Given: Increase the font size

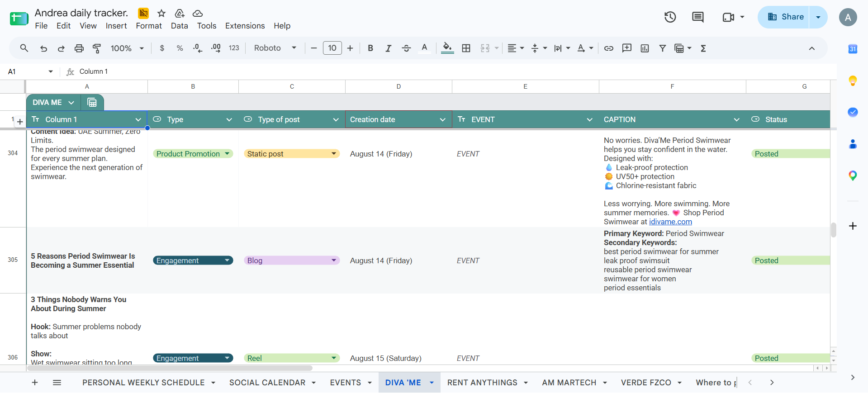Looking at the screenshot, I should coord(350,48).
